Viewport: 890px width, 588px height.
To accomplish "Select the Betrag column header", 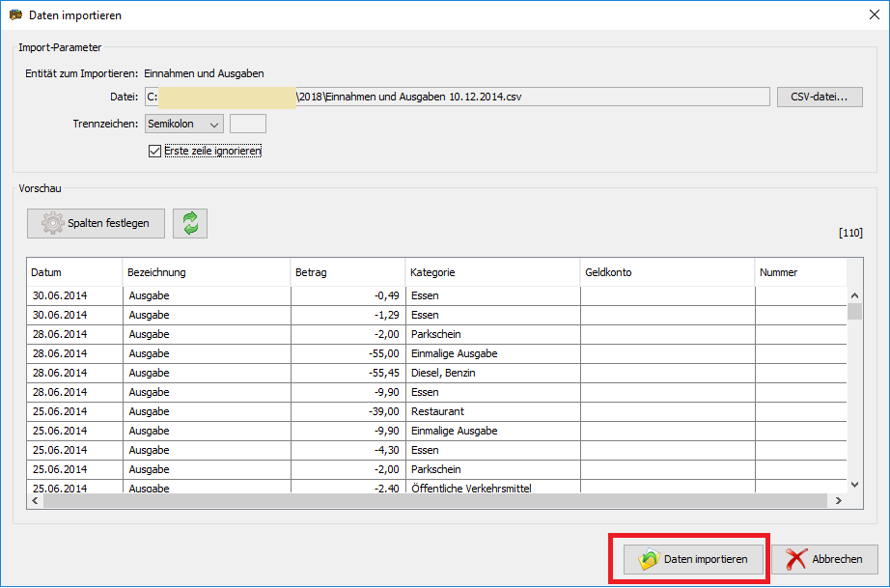I will click(x=348, y=272).
